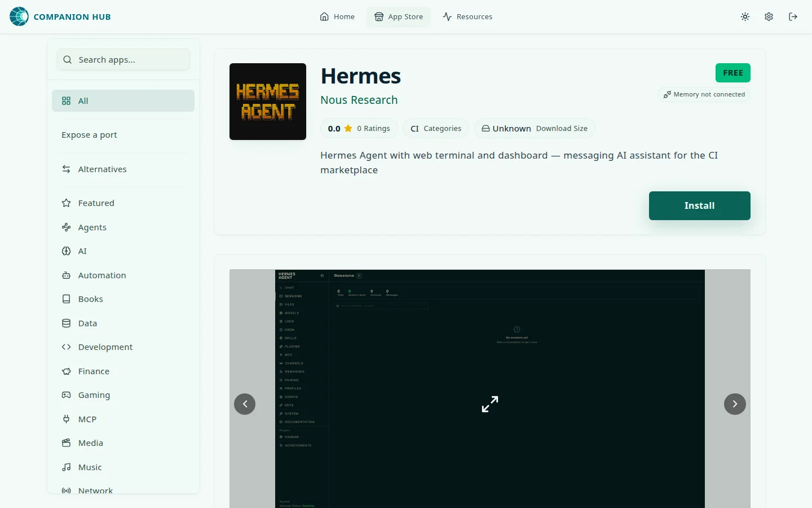Log out using the exit arrow icon
812x508 pixels.
pos(793,16)
